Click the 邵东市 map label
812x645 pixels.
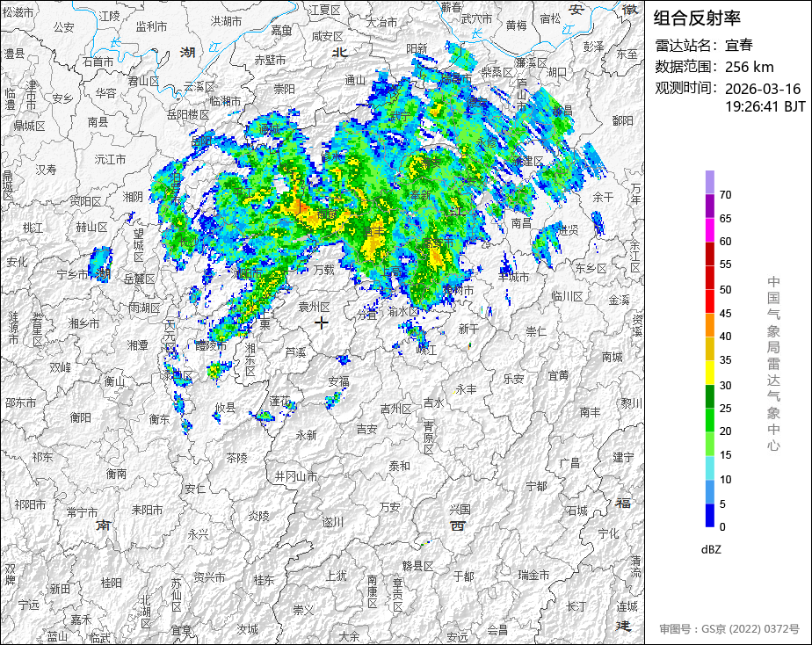click(x=21, y=402)
